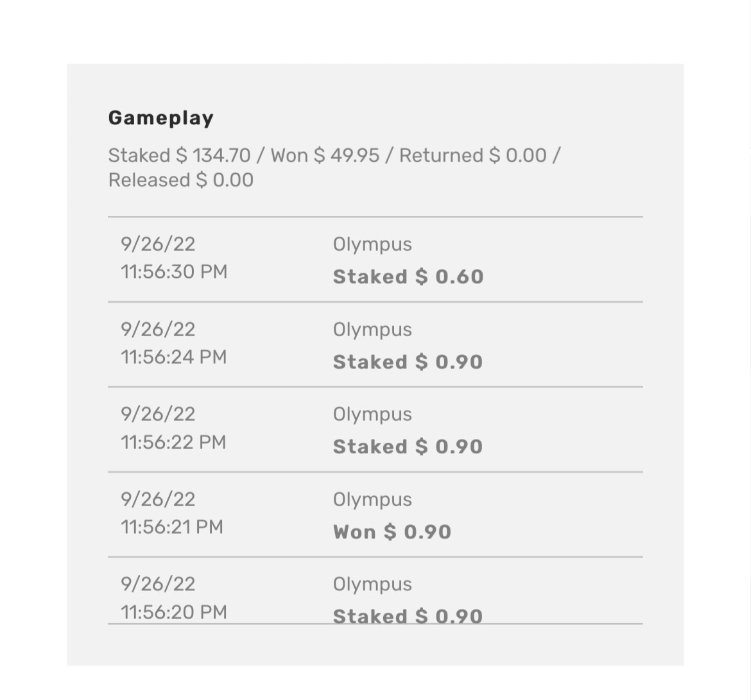Select the 11:56:30 PM timestamp
This screenshot has height=700, width=751.
[x=174, y=271]
